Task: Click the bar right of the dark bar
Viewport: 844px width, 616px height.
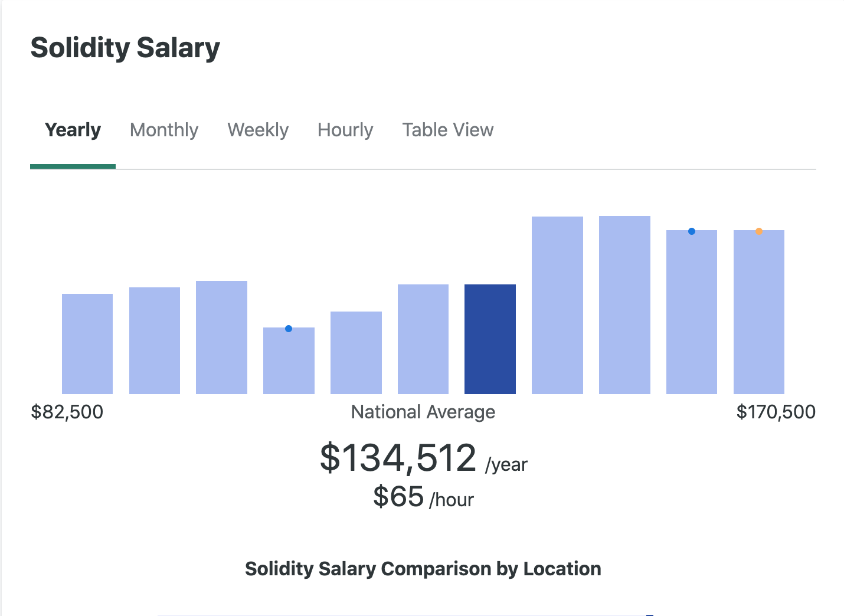Action: click(557, 305)
